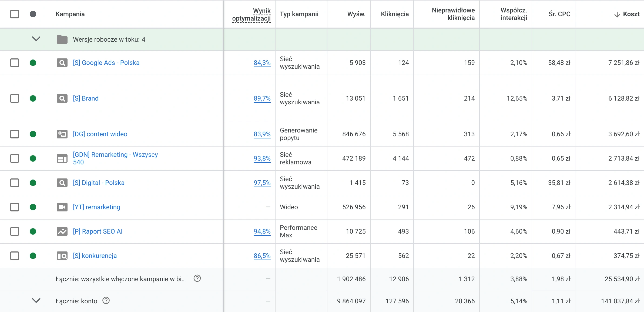
Task: Click the 7 251,86 zł cost cell
Action: (x=624, y=63)
